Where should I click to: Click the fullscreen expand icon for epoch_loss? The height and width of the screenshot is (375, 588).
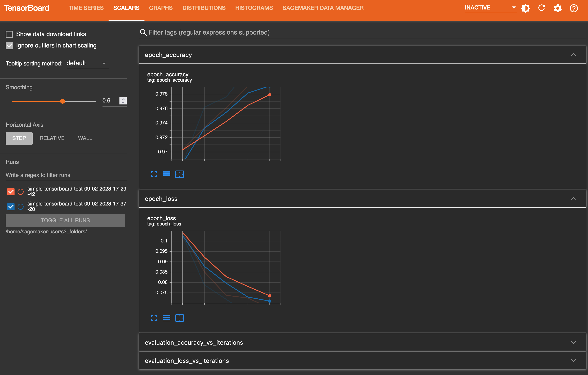pos(153,317)
